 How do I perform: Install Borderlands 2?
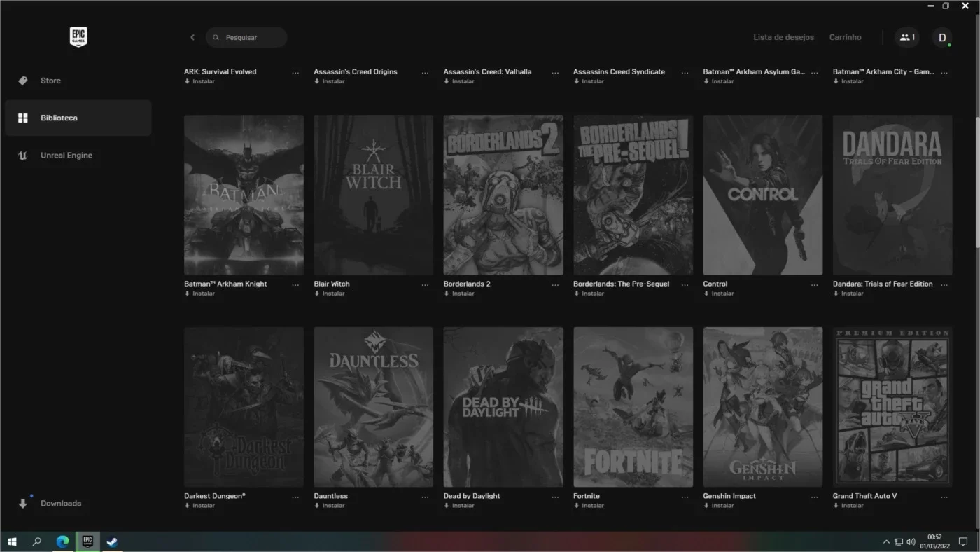click(459, 294)
